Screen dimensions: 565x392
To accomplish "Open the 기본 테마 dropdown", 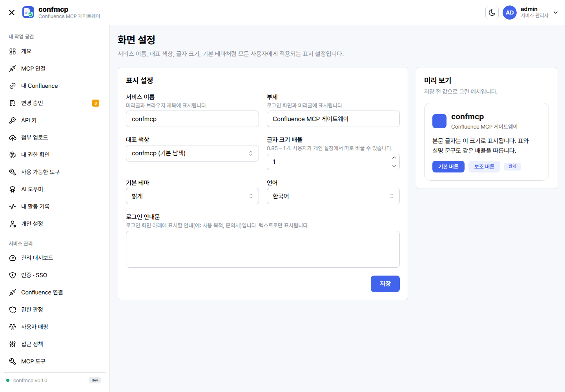I will 192,196.
